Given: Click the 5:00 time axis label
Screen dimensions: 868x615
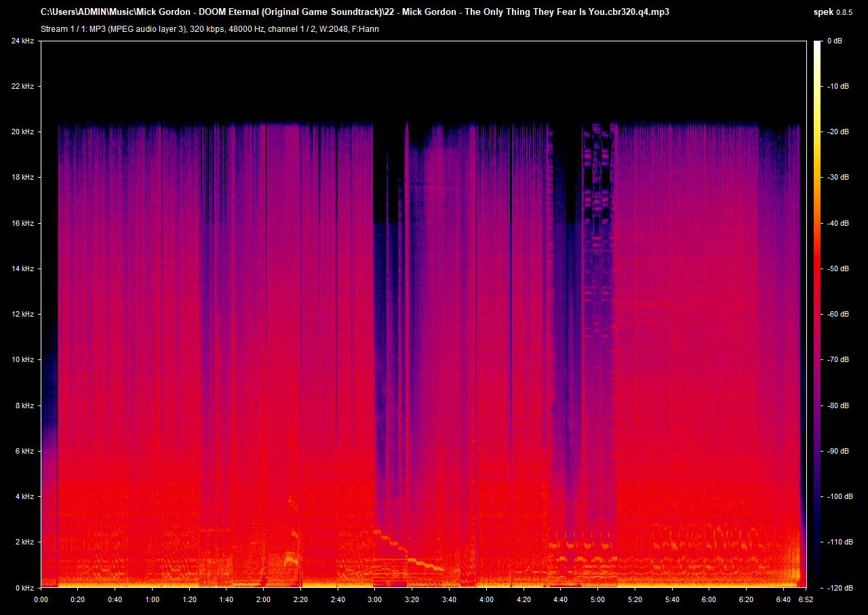Looking at the screenshot, I should point(597,600).
